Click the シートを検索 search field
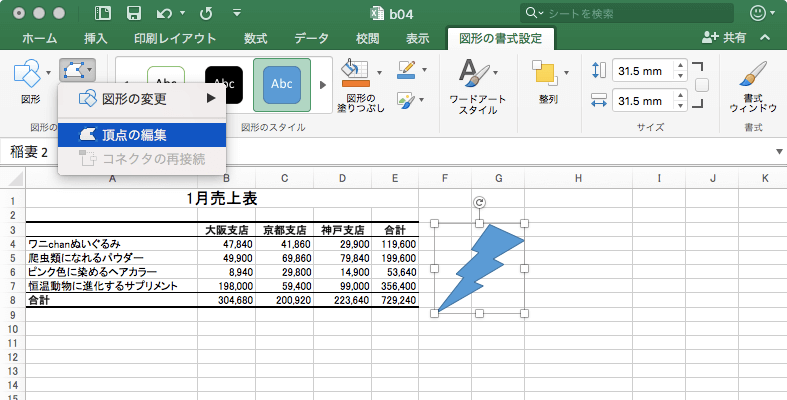Screen dimensions: 787x400 point(627,14)
